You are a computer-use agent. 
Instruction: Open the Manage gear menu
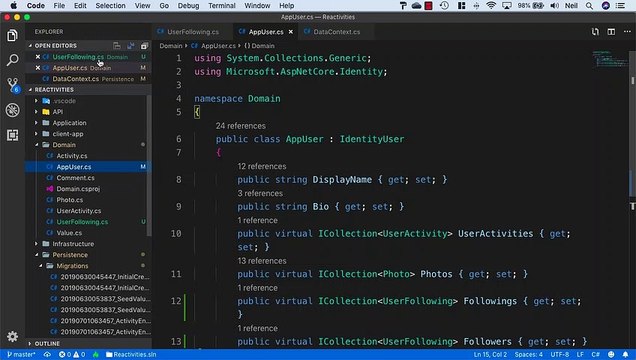(12, 336)
